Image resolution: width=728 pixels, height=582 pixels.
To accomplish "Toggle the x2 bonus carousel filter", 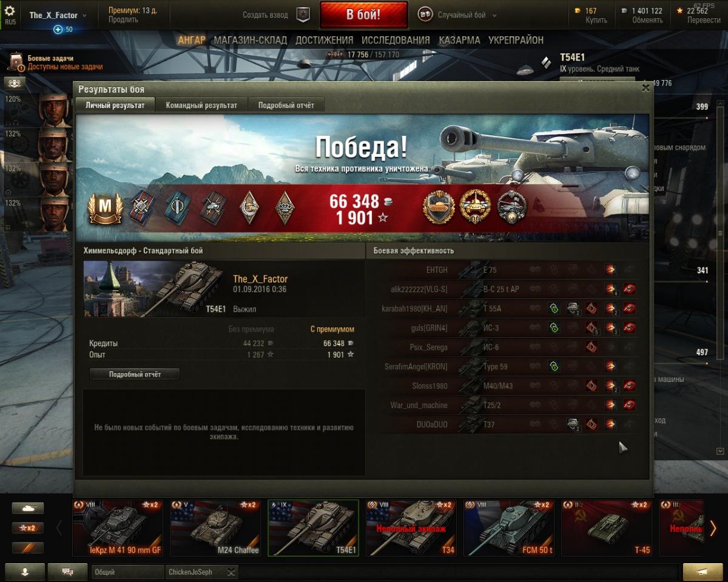I will pos(28,528).
